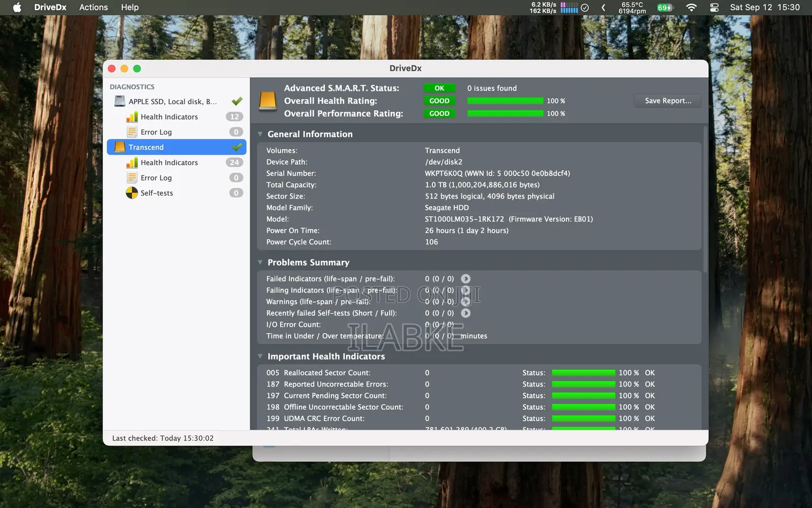
Task: Show details for Failed Indicators arrow
Action: point(465,279)
